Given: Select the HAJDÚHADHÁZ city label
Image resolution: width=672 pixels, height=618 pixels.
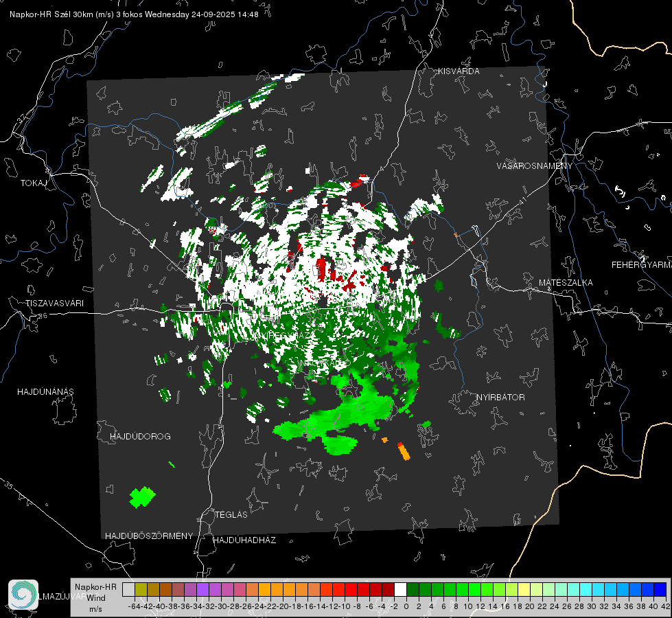Looking at the screenshot, I should (x=244, y=540).
